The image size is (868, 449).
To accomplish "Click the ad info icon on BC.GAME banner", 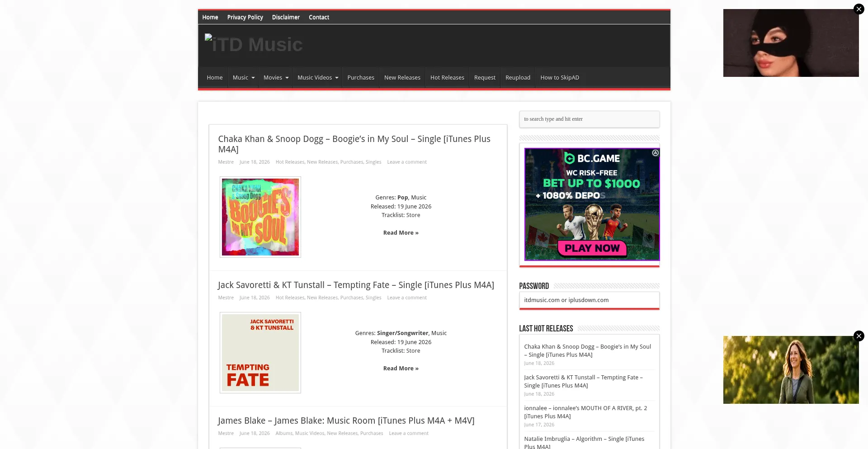I will click(x=656, y=153).
